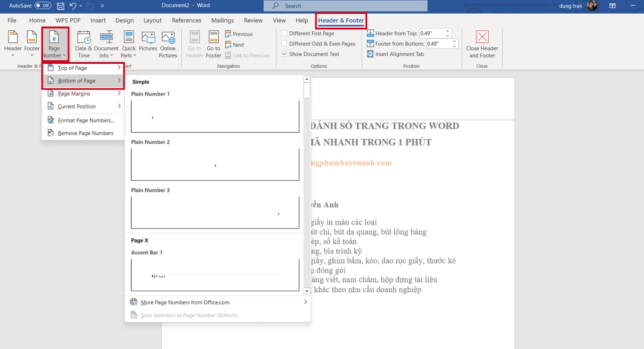Open the Undo history dropdown arrow
This screenshot has height=349, width=644.
tap(81, 6)
